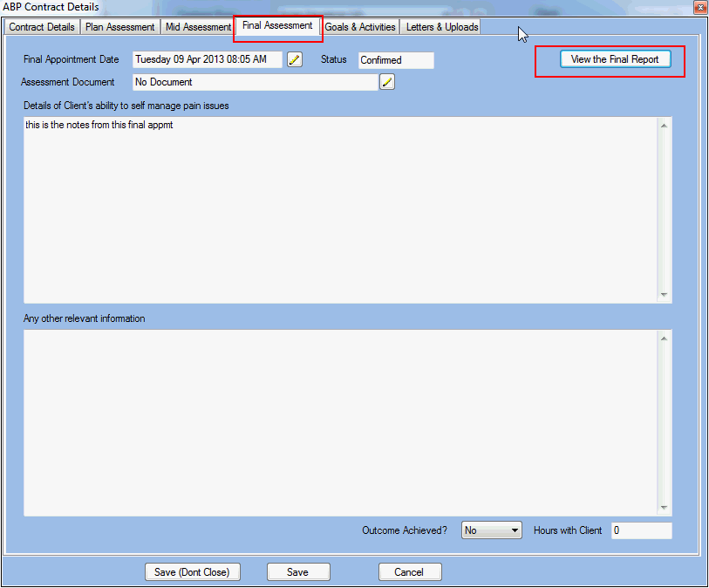
Task: Open the Goals & Activities tab
Action: click(360, 27)
